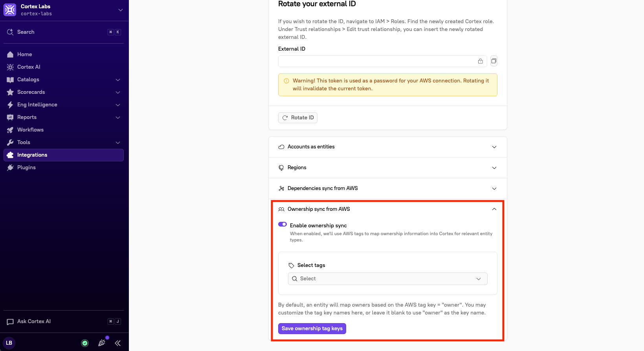Click the Dependencies sync graph icon

(x=281, y=188)
